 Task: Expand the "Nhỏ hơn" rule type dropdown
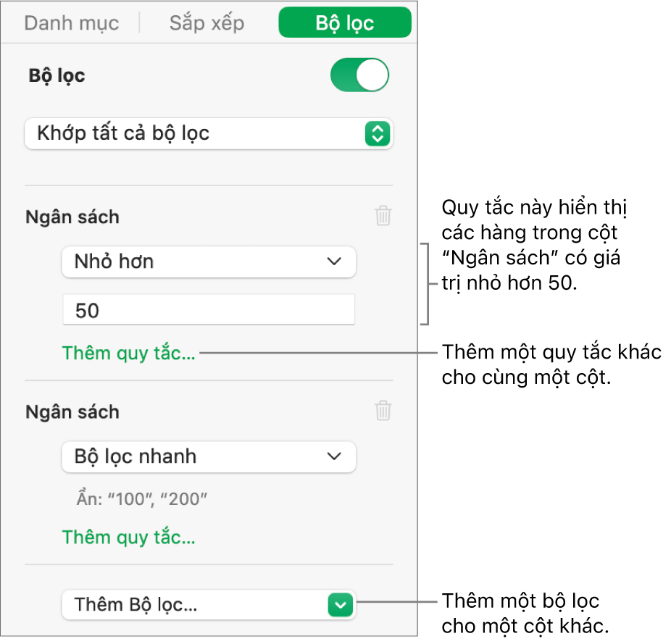tap(209, 262)
